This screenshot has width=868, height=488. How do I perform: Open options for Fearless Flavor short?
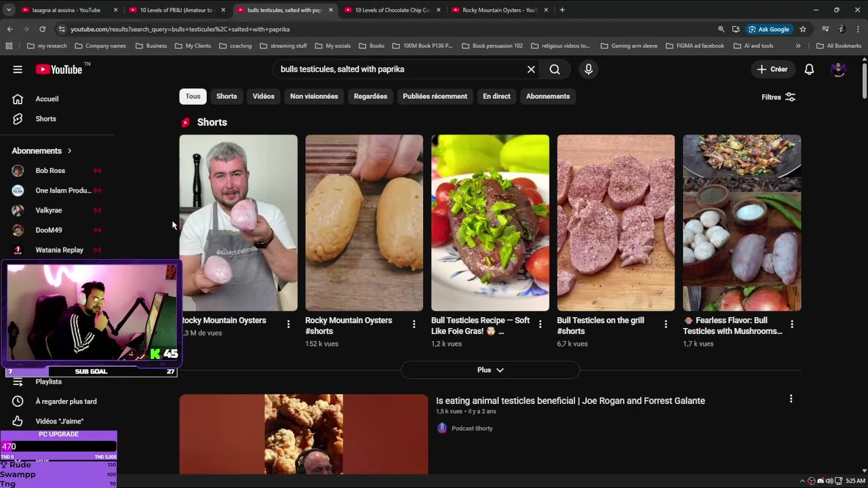click(x=791, y=325)
